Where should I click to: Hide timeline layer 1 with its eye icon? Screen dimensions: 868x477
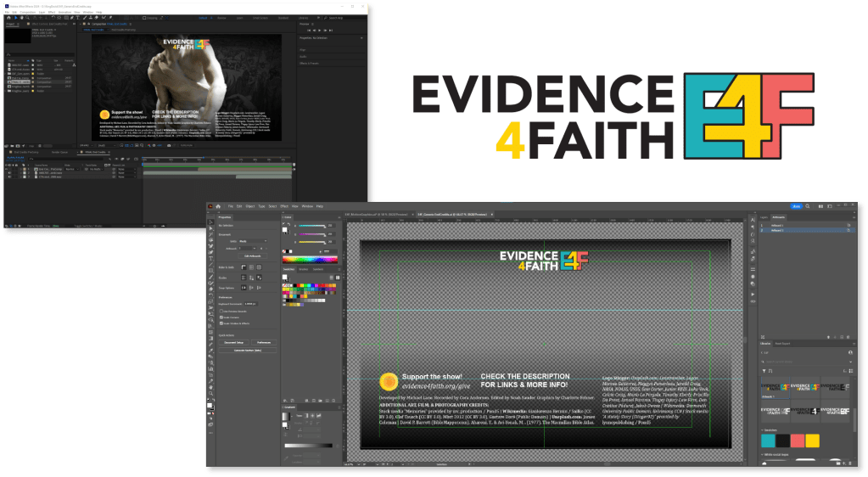pos(6,169)
